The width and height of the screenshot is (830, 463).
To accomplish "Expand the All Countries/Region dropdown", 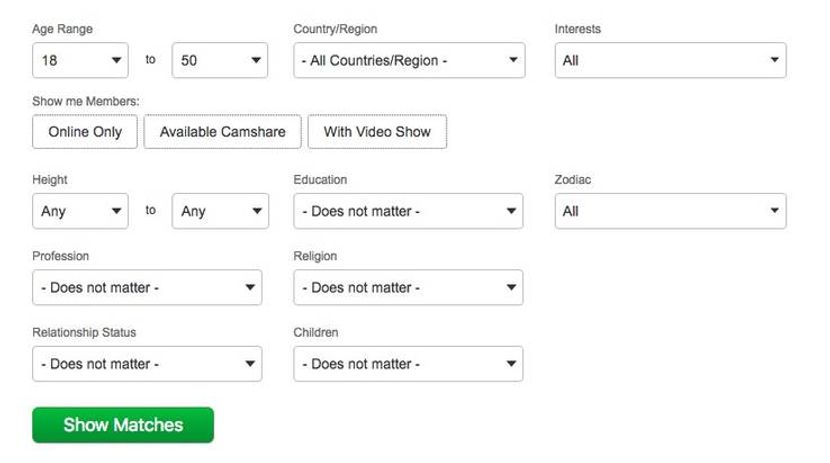I will click(x=409, y=60).
